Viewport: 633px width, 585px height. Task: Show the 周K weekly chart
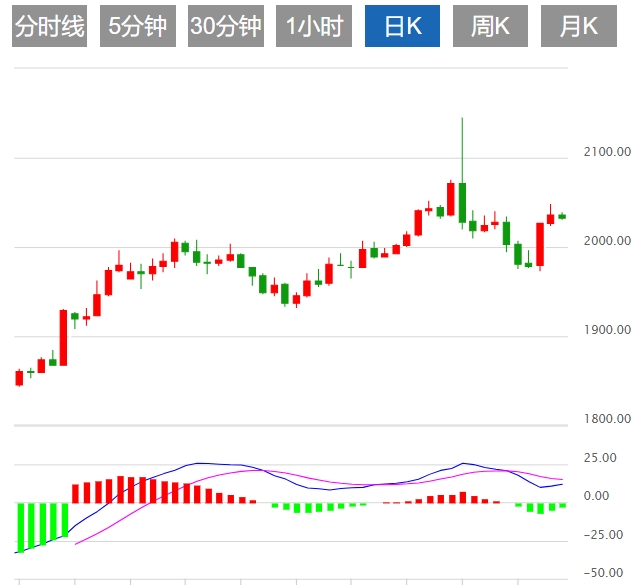(x=491, y=26)
